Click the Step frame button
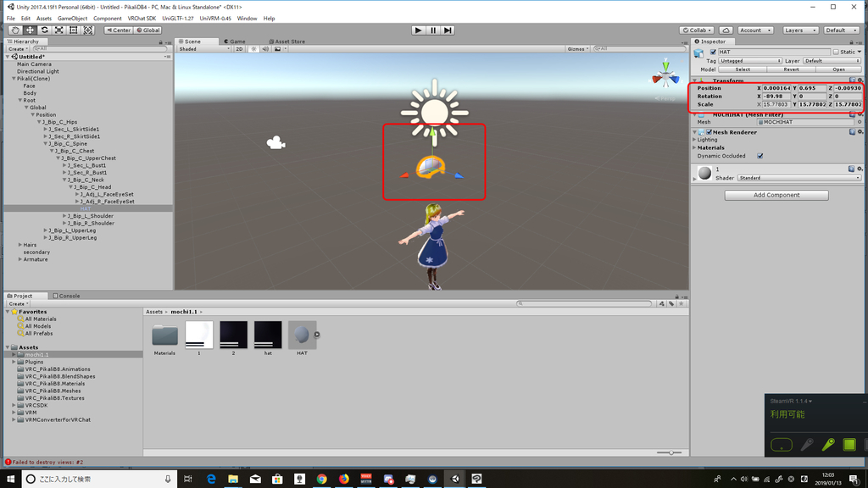 pyautogui.click(x=448, y=30)
